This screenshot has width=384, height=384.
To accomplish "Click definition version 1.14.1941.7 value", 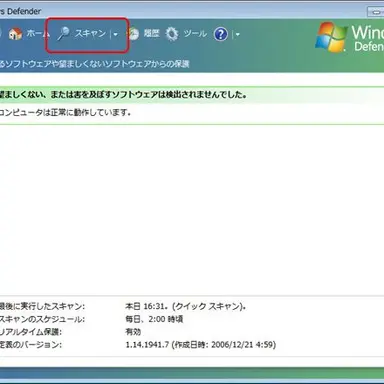I will 201,345.
